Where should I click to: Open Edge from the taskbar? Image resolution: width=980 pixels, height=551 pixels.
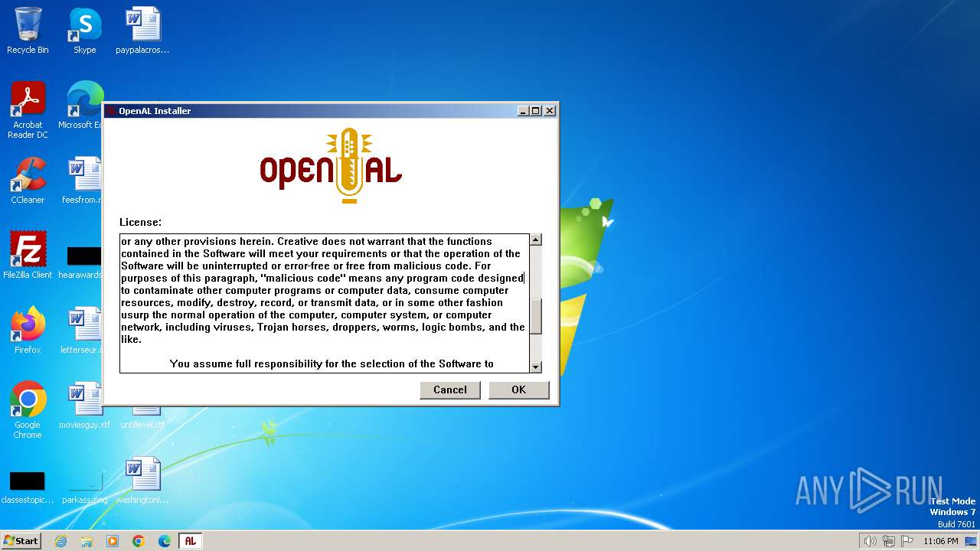click(x=165, y=541)
